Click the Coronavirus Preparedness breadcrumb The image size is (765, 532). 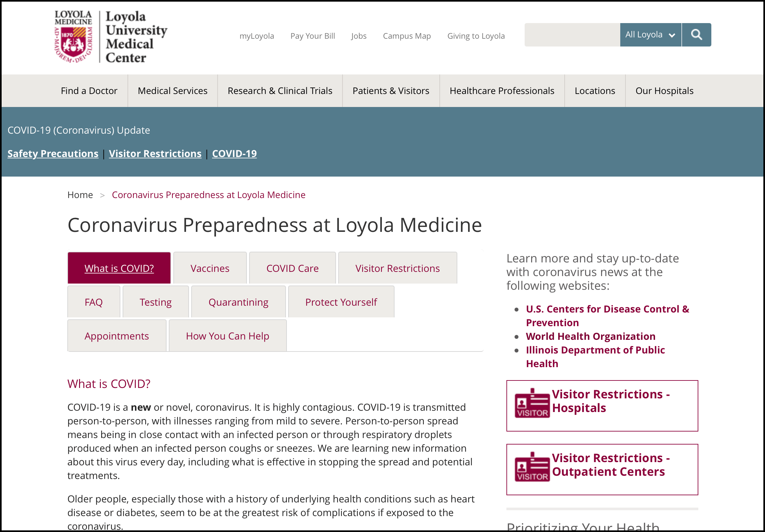point(208,195)
